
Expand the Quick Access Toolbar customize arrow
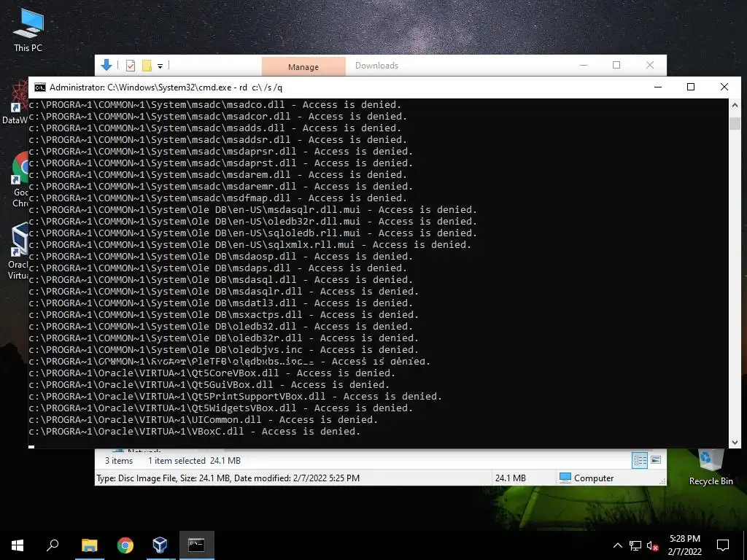(x=160, y=66)
